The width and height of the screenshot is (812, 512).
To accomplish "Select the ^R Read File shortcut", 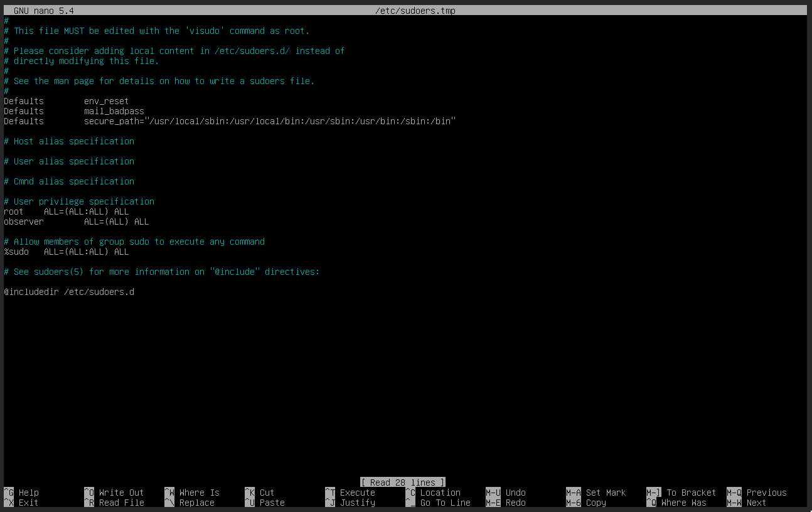I will tap(114, 503).
